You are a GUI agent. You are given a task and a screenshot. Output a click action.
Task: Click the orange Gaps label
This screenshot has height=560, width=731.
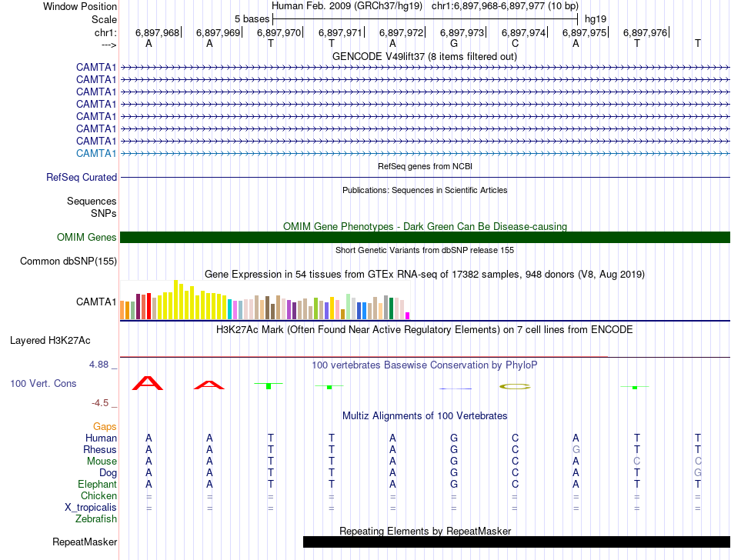pyautogui.click(x=105, y=426)
